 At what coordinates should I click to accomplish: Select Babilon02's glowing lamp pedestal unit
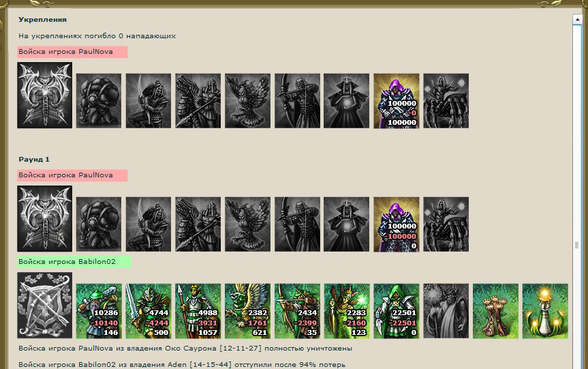[x=545, y=311]
